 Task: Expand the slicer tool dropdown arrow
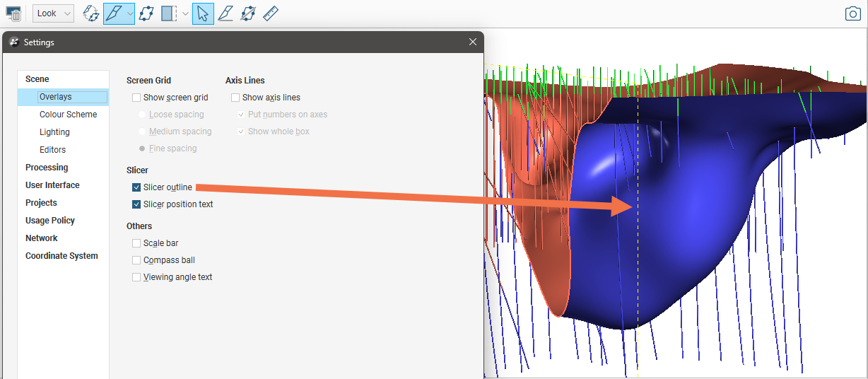point(130,13)
